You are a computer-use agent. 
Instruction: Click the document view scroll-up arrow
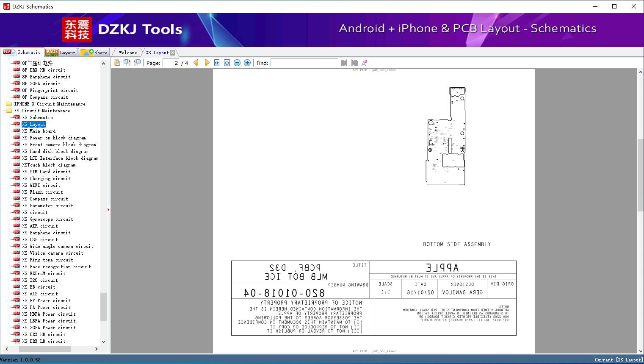tap(641, 72)
